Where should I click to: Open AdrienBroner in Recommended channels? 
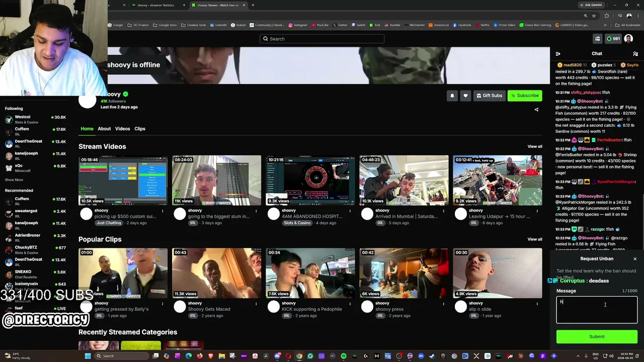point(35,237)
